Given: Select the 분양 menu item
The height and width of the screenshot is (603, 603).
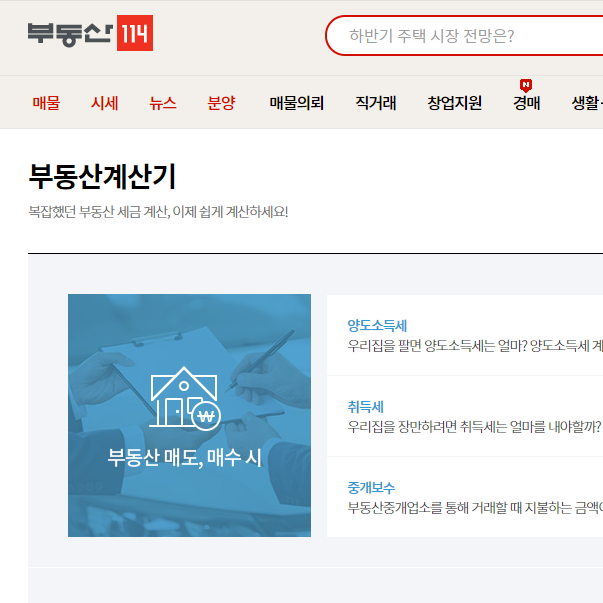Looking at the screenshot, I should (221, 103).
